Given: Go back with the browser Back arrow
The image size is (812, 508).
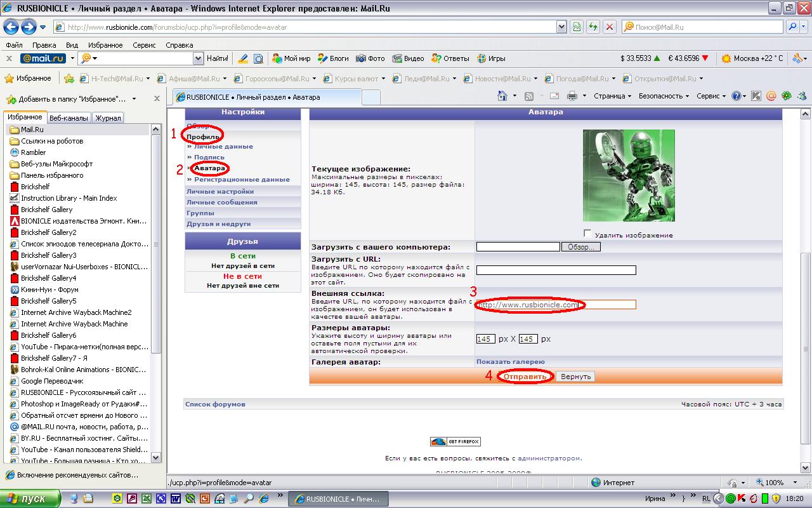Looking at the screenshot, I should click(x=11, y=27).
